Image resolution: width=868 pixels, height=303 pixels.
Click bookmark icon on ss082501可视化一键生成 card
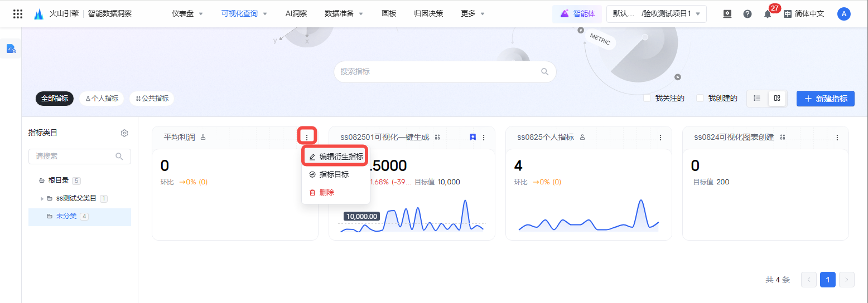coord(472,137)
